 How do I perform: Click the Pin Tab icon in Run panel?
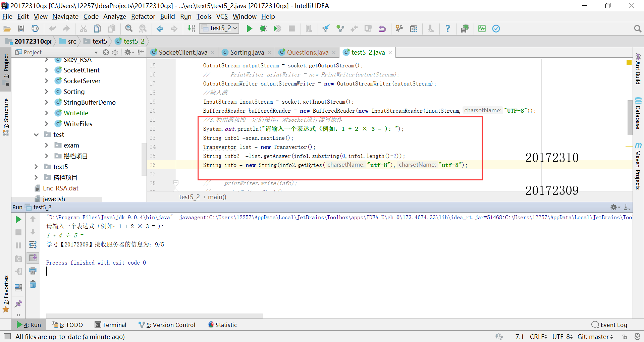(x=18, y=304)
